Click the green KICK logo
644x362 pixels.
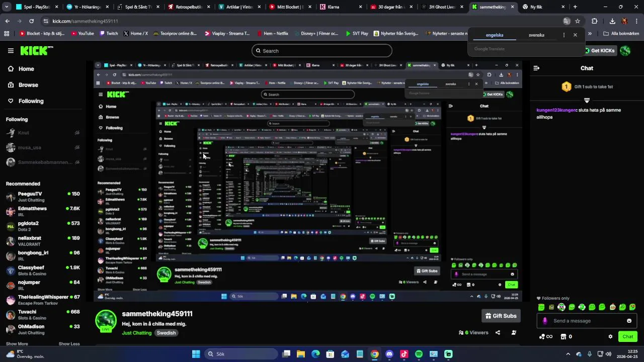tap(36, 50)
